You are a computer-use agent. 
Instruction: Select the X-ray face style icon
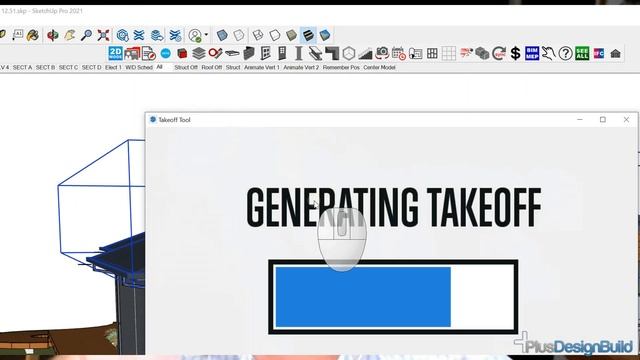point(222,35)
